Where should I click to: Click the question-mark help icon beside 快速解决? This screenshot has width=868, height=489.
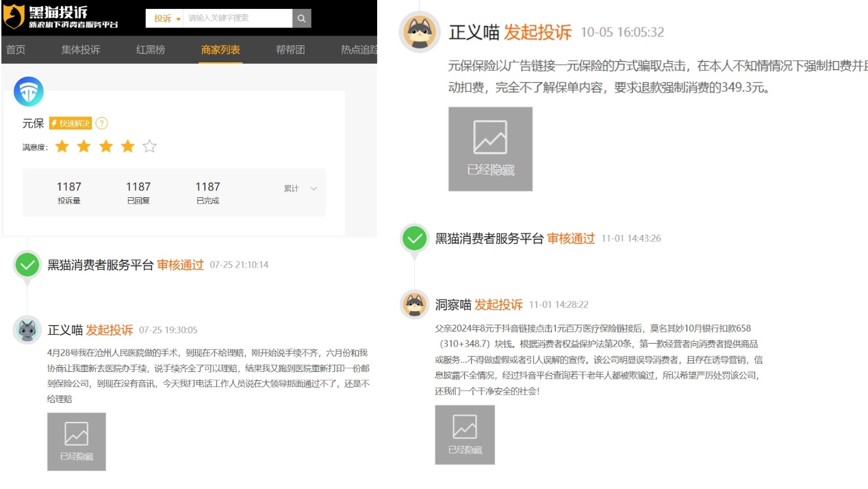click(x=102, y=123)
